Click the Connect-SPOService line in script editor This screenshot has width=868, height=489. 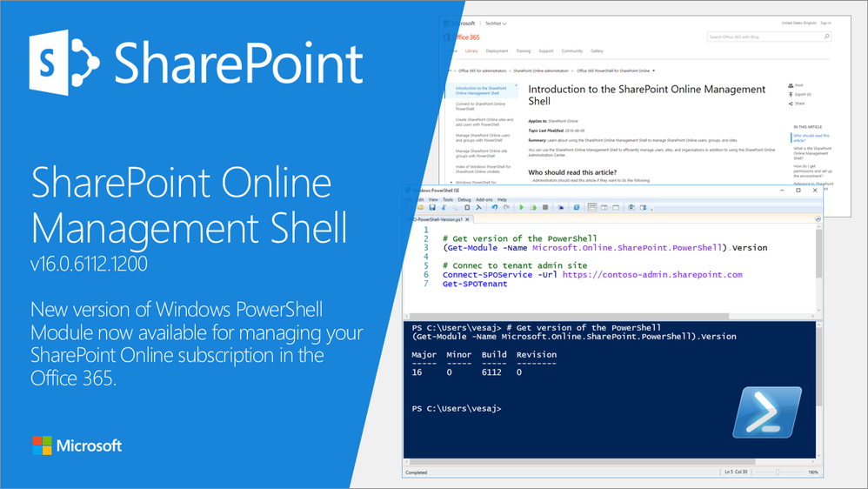[592, 275]
